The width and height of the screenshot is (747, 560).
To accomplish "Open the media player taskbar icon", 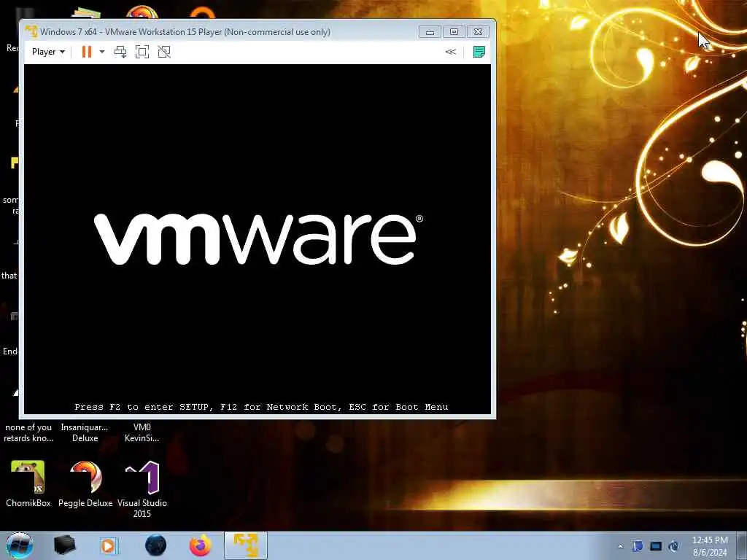I will 109,545.
